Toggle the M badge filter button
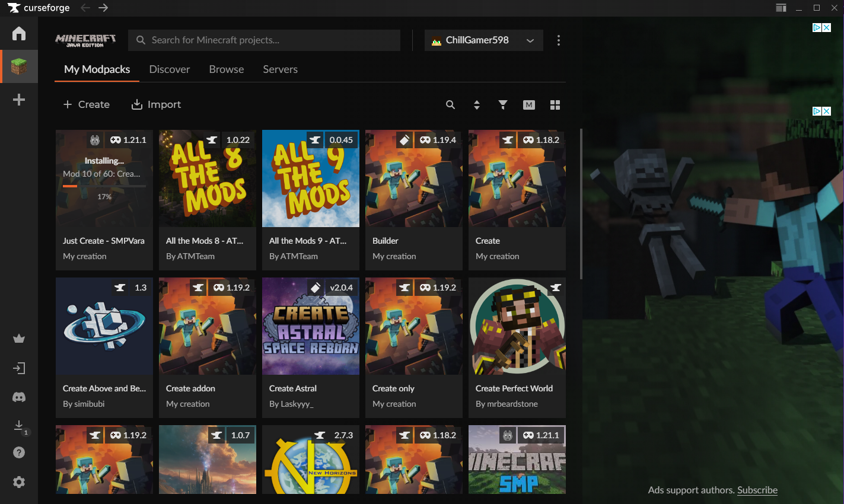Viewport: 844px width, 504px height. 529,105
